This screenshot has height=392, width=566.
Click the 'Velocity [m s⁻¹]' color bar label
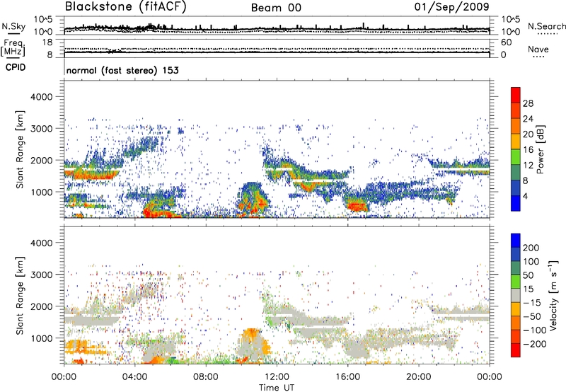pyautogui.click(x=553, y=295)
